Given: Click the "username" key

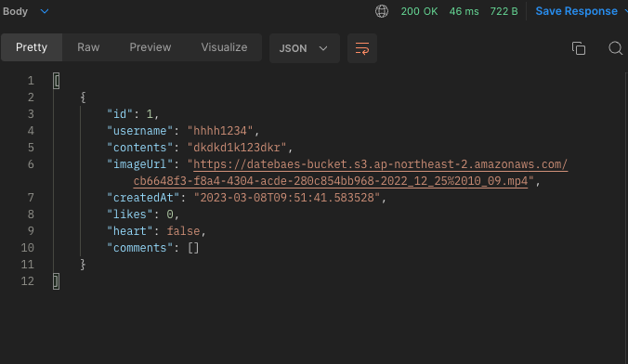Looking at the screenshot, I should (139, 131).
